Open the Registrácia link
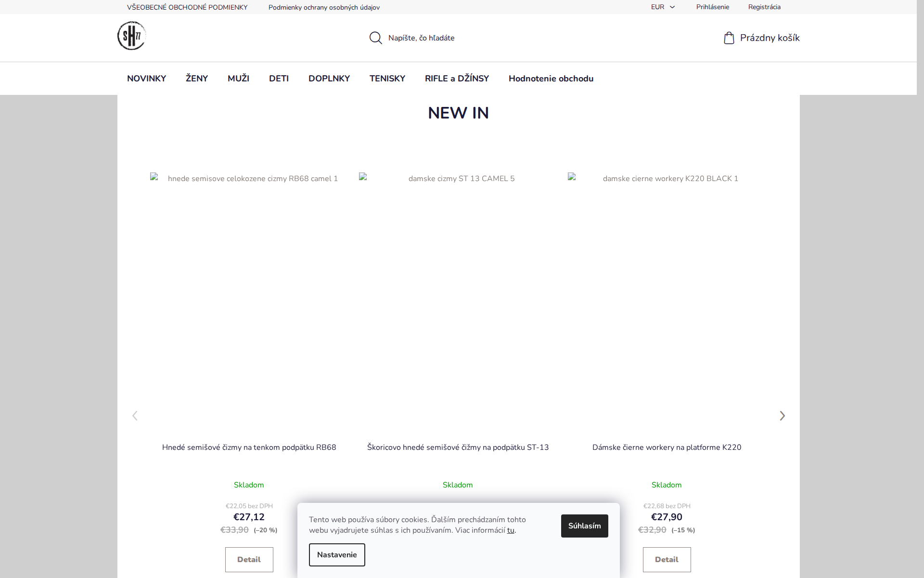The width and height of the screenshot is (924, 578). tap(764, 7)
